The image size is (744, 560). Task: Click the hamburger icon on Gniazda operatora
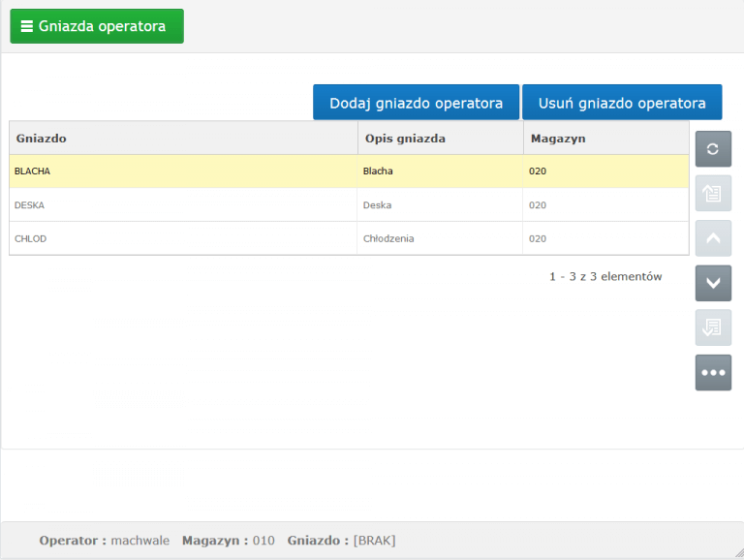click(27, 26)
